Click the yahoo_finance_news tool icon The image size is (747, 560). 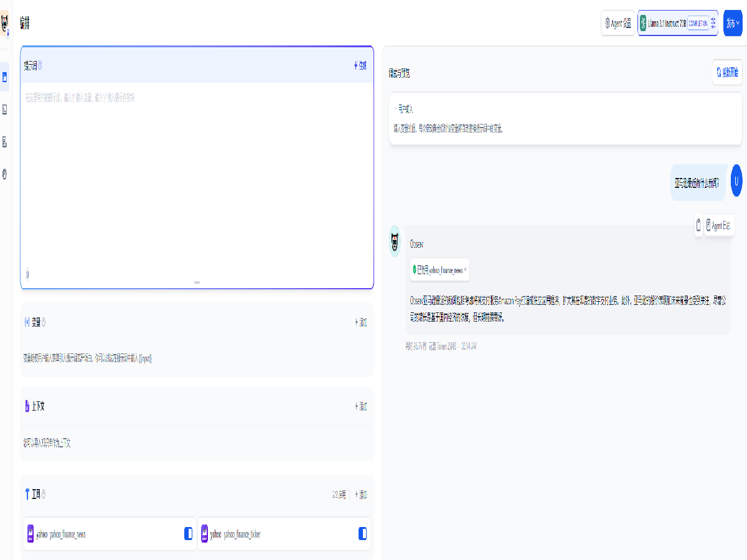pos(31,534)
